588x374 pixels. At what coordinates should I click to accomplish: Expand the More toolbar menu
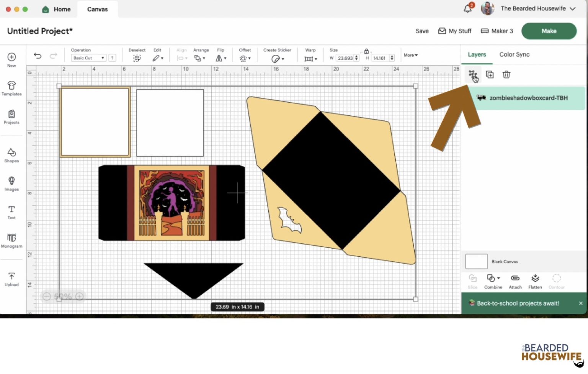click(x=410, y=55)
